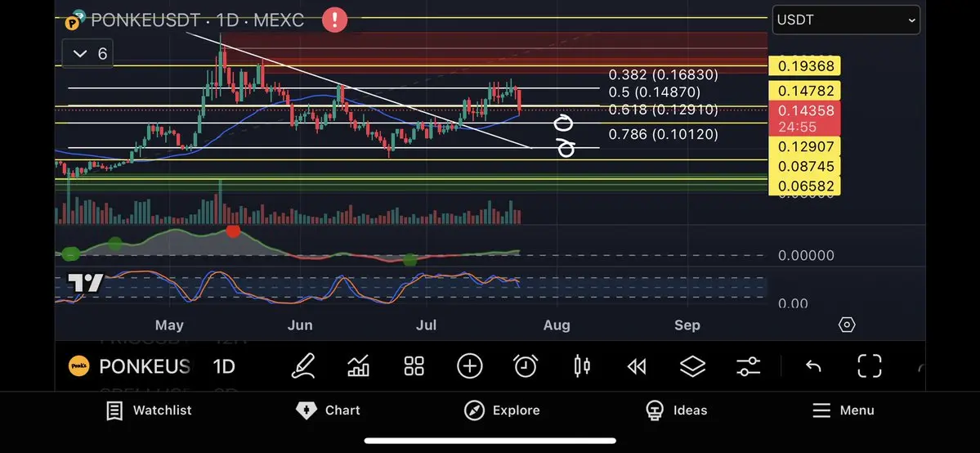Enter fullscreen mode icon

870,366
